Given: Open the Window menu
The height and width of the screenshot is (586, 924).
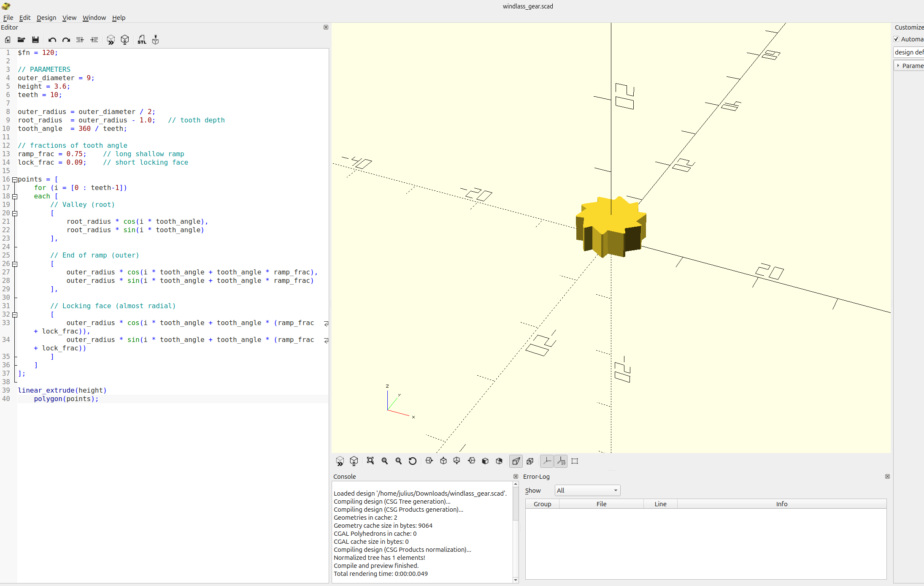Looking at the screenshot, I should [x=94, y=18].
